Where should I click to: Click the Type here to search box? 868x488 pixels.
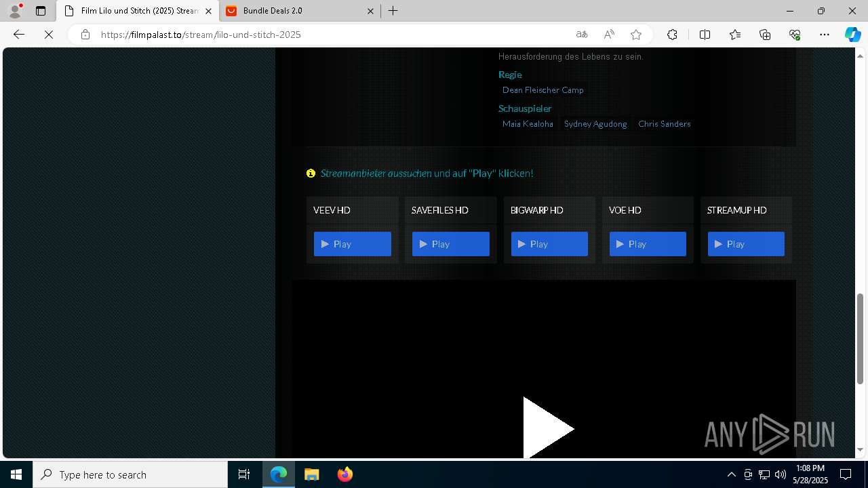[x=130, y=474]
